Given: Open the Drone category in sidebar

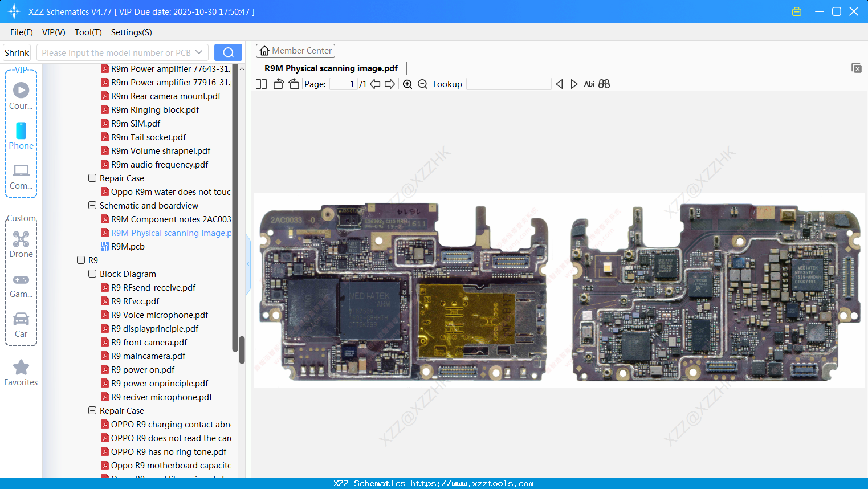Looking at the screenshot, I should click(21, 244).
